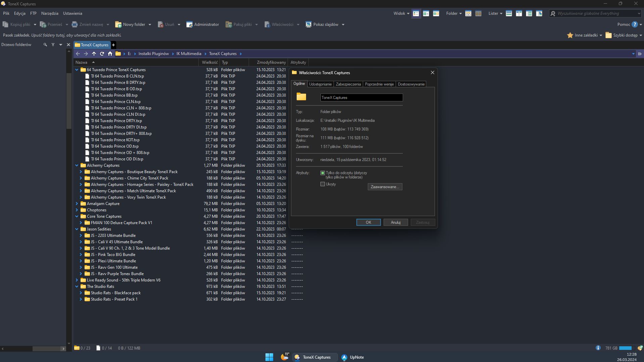Click the Everything global search field
The width and height of the screenshot is (644, 362).
click(x=596, y=13)
